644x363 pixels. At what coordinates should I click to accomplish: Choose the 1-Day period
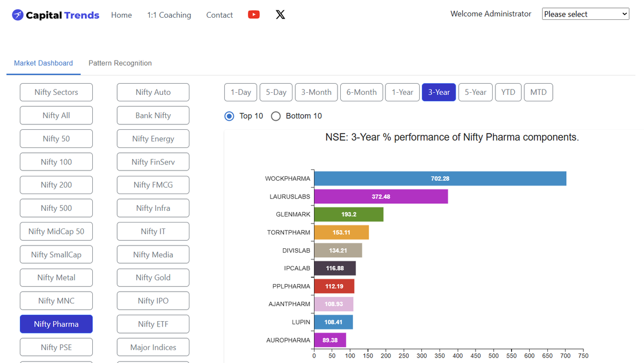coord(241,92)
